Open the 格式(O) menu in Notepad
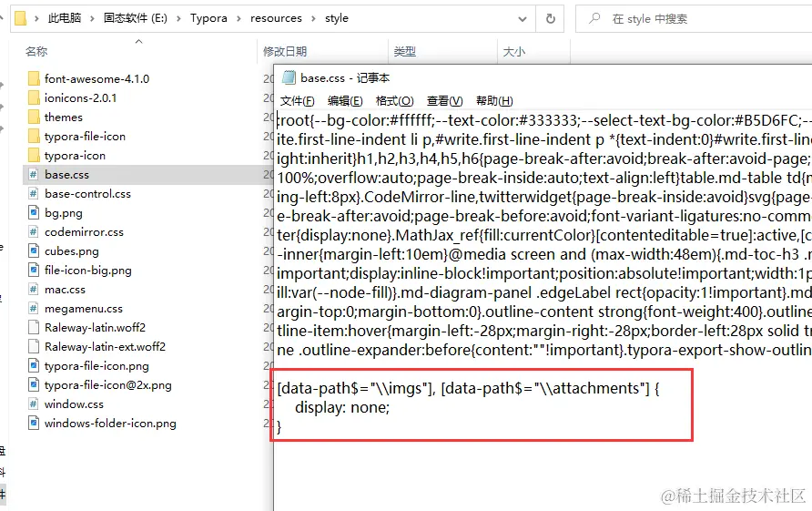This screenshot has width=812, height=511. (394, 101)
